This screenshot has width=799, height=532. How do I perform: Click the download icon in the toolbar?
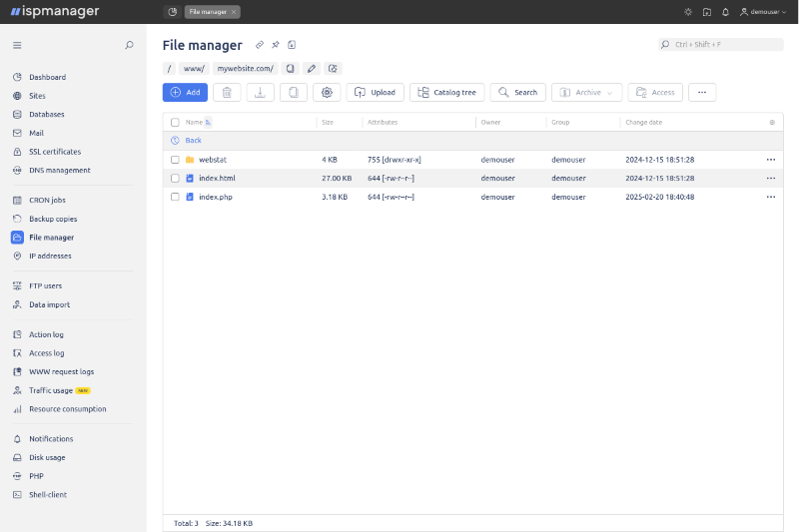[x=260, y=92]
